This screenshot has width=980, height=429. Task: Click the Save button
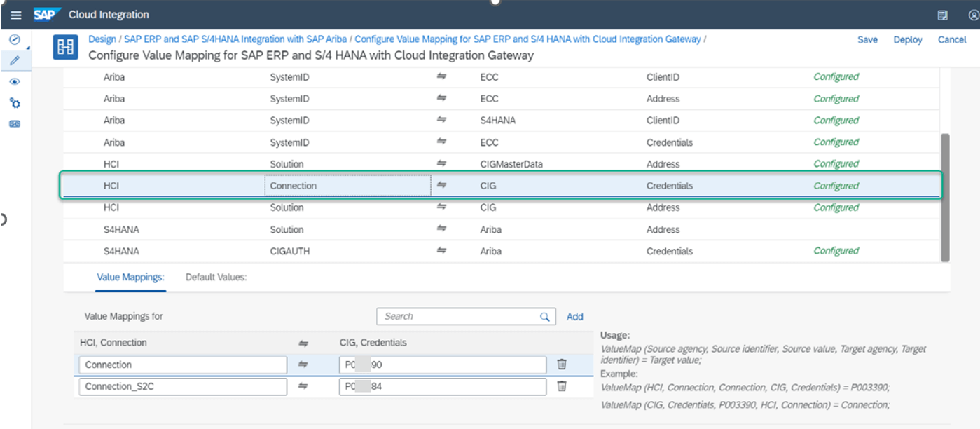pos(867,40)
